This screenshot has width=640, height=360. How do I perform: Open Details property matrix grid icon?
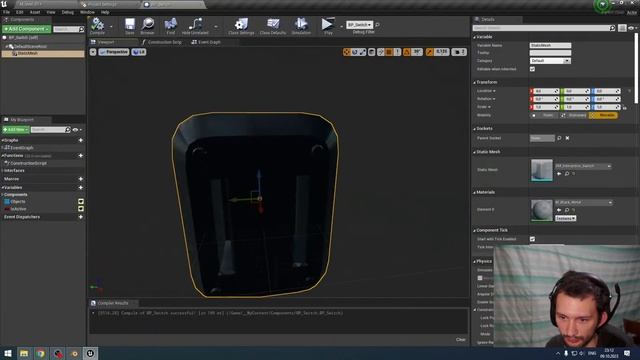[622, 28]
